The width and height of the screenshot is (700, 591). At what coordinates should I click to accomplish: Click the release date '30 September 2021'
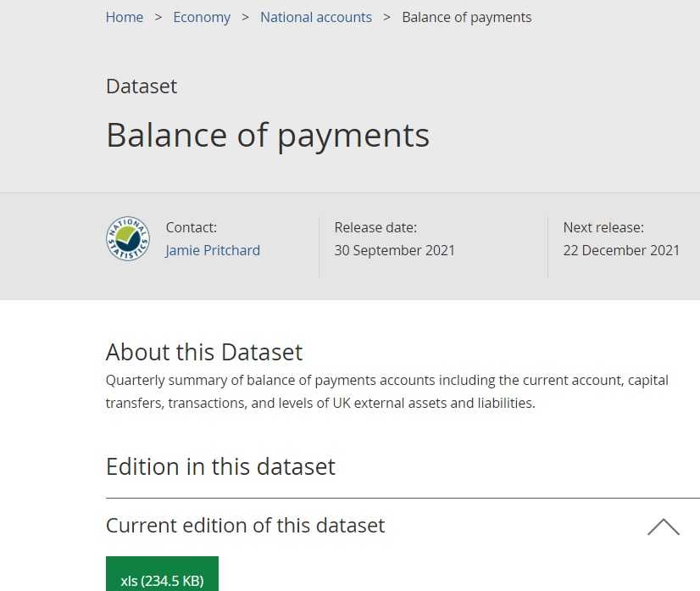click(395, 250)
